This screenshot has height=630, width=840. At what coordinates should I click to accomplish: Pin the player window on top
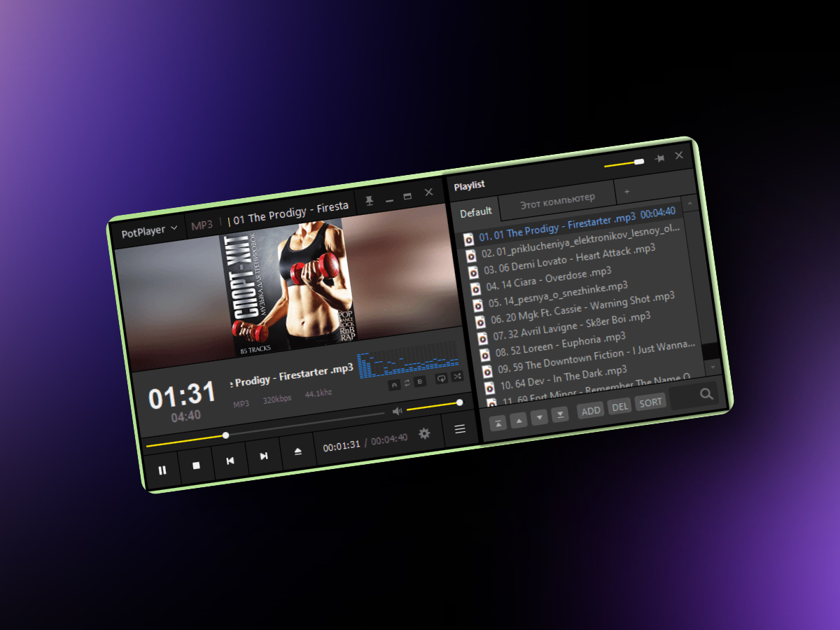pyautogui.click(x=370, y=202)
